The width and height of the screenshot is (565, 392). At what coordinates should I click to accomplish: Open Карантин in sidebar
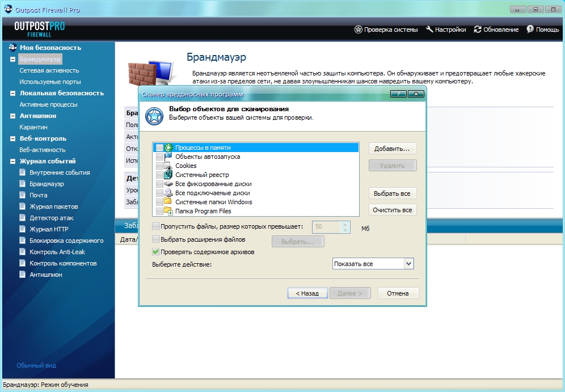pos(33,127)
